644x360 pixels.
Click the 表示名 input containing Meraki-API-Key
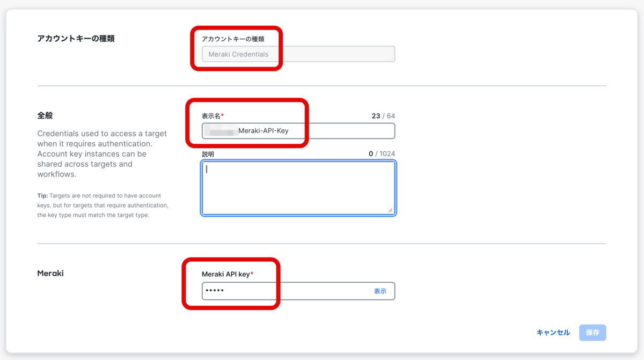[298, 131]
